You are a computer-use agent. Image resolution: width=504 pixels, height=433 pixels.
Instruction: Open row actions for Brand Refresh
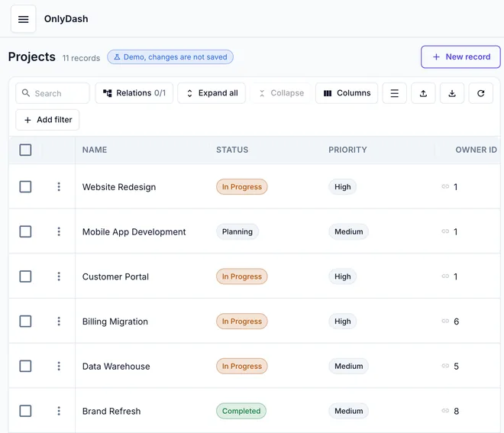(x=59, y=411)
